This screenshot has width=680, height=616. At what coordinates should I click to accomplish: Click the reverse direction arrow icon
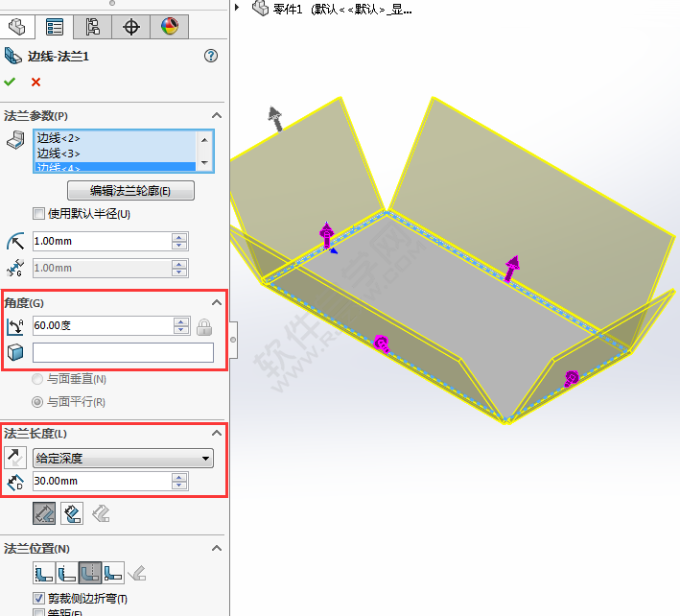click(15, 458)
